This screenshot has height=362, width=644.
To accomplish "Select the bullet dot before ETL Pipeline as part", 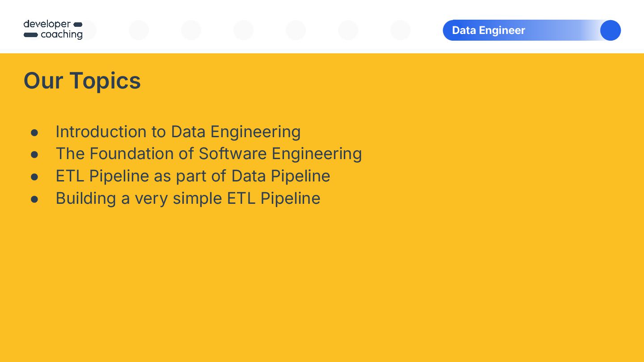I will pyautogui.click(x=34, y=177).
